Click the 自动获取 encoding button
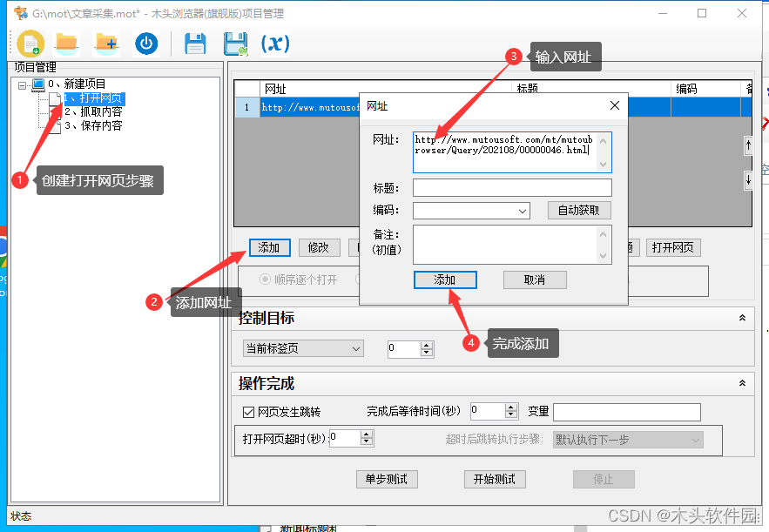This screenshot has height=532, width=769. [579, 211]
